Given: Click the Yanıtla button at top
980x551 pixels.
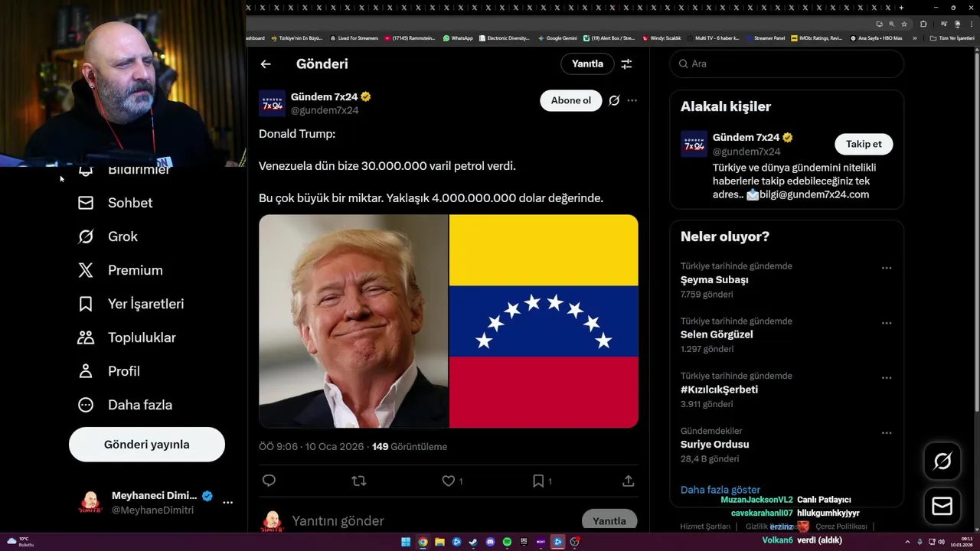Looking at the screenshot, I should pos(587,64).
